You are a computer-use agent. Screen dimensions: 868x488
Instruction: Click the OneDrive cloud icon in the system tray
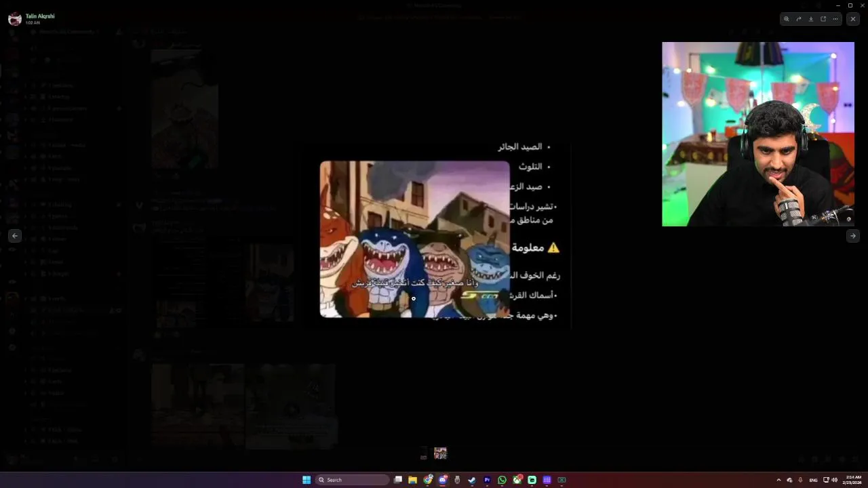(789, 480)
